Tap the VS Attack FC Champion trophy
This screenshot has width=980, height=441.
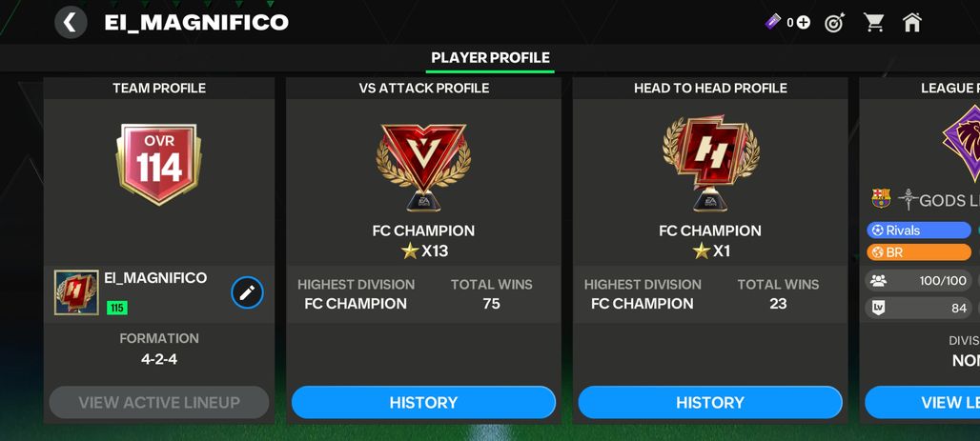pos(424,167)
